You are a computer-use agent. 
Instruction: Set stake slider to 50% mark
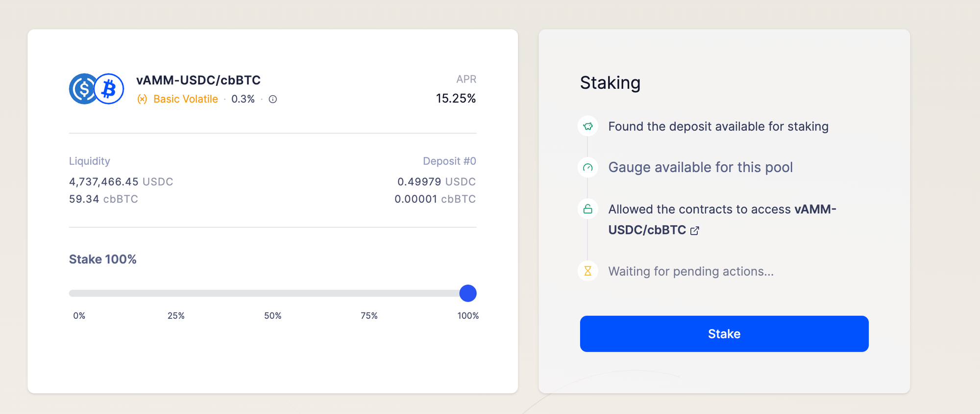pos(272,293)
